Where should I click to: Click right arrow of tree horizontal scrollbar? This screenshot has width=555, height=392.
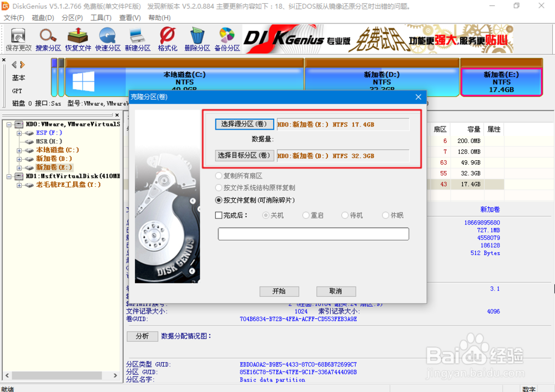pos(115,375)
